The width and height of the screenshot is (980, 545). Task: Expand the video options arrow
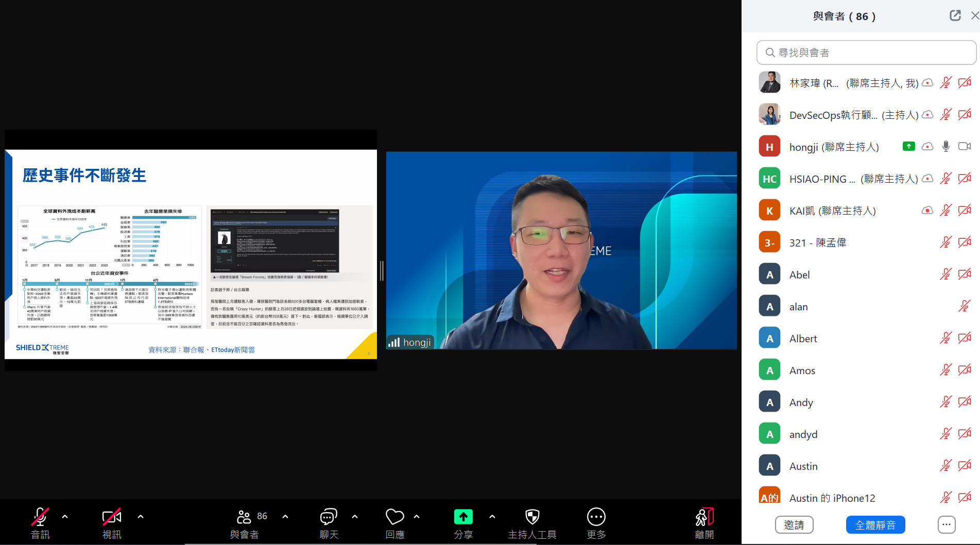141,517
